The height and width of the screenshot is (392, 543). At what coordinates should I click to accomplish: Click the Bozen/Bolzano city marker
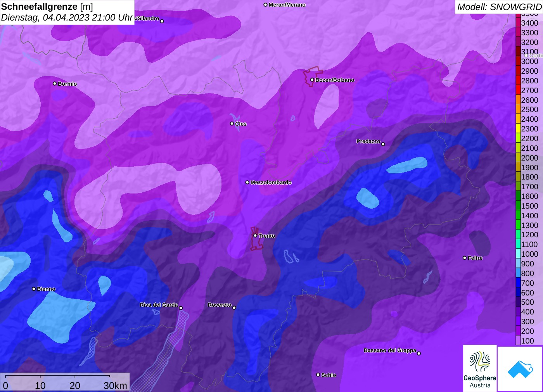click(312, 80)
